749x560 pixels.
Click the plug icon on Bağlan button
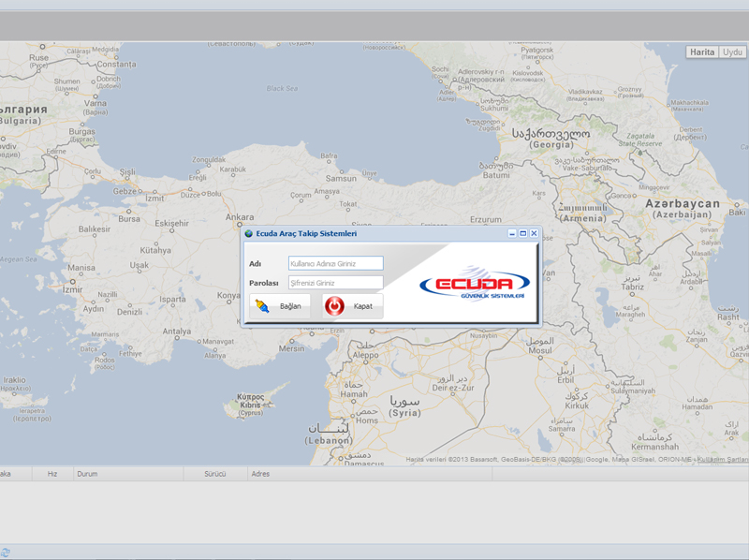262,306
